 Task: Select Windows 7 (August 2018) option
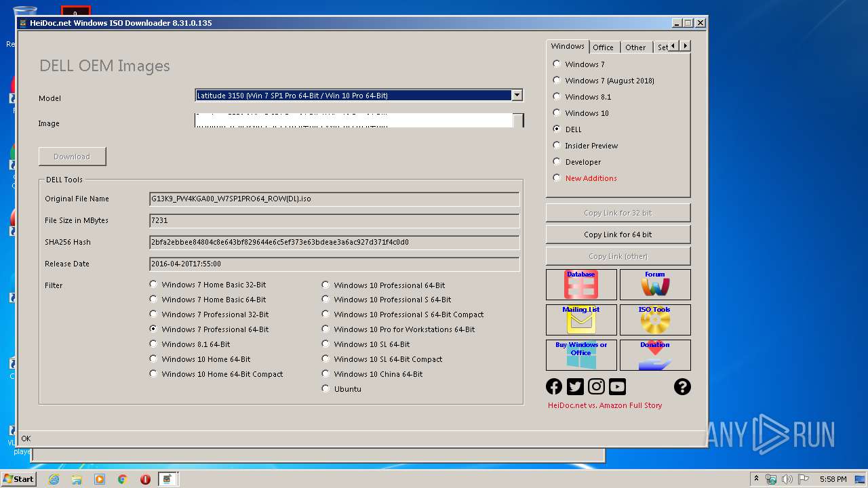coord(557,80)
